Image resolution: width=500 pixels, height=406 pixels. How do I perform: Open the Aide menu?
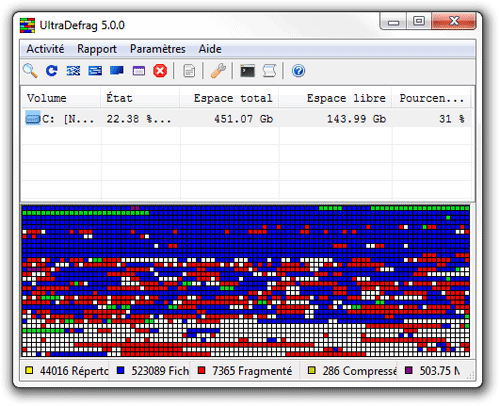(210, 49)
